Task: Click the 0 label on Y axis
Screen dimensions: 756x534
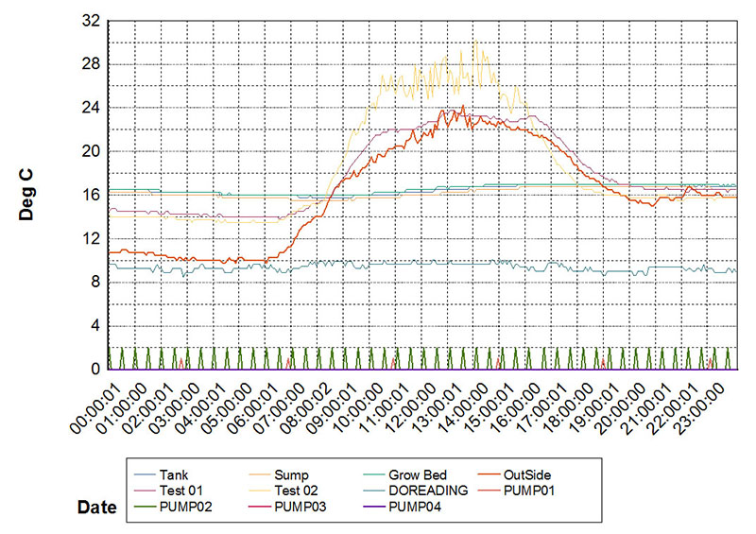Action: tap(96, 369)
